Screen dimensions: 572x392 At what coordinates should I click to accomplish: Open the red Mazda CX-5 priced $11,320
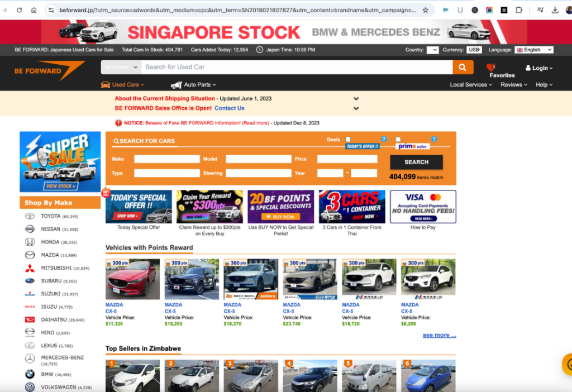coord(132,279)
